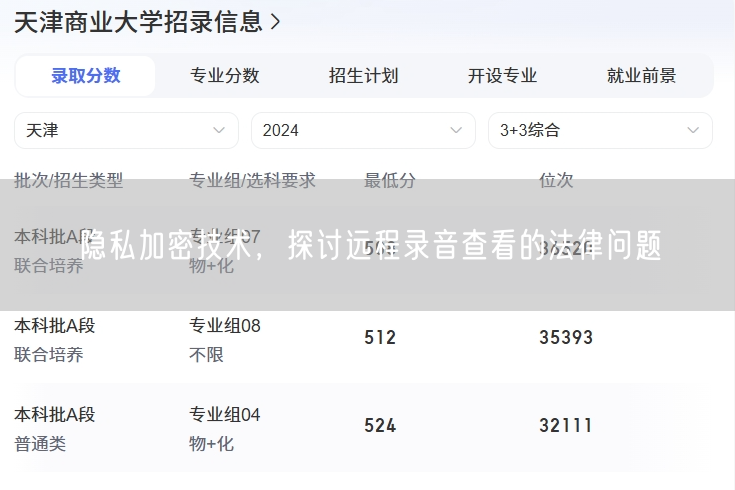Open the 招生计划 tab
Image resolution: width=735 pixels, height=490 pixels.
[364, 76]
